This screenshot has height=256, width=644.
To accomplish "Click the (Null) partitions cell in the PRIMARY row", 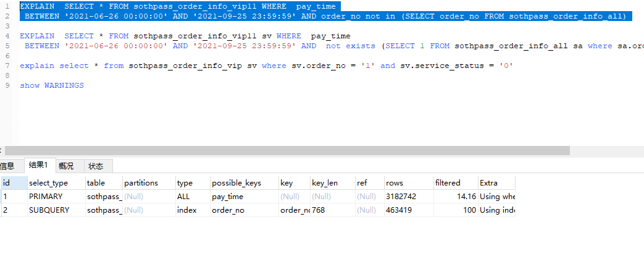I will tap(149, 196).
